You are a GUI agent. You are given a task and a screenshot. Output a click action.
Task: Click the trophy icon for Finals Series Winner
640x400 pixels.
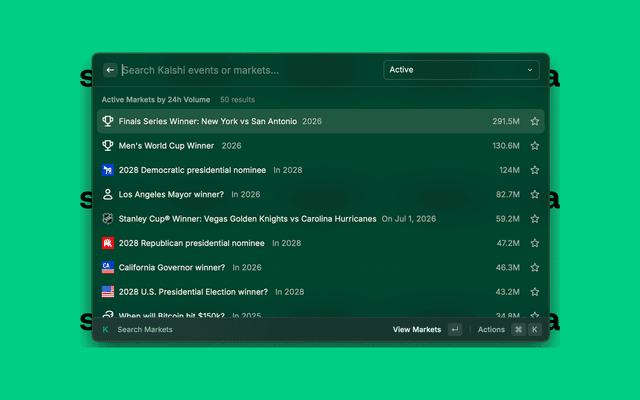click(108, 121)
